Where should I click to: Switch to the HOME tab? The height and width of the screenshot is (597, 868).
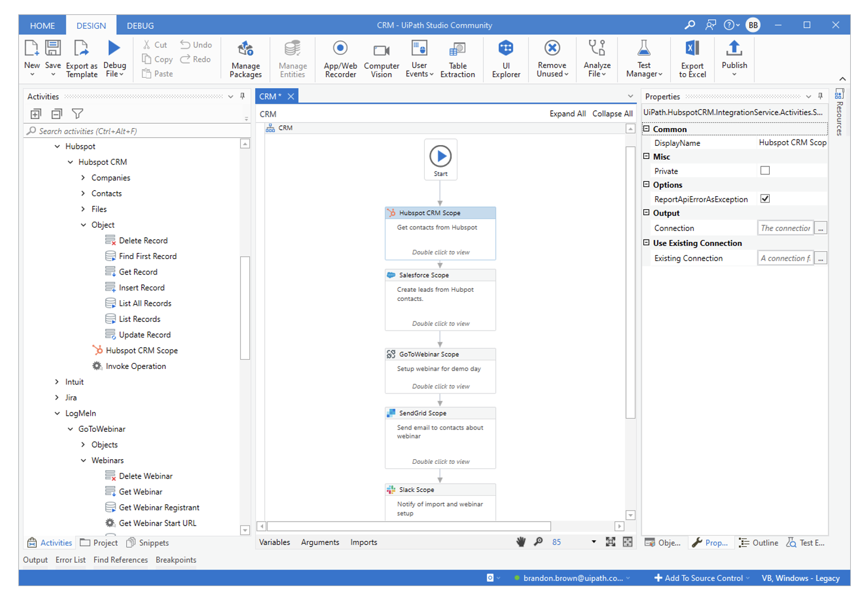[x=43, y=25]
